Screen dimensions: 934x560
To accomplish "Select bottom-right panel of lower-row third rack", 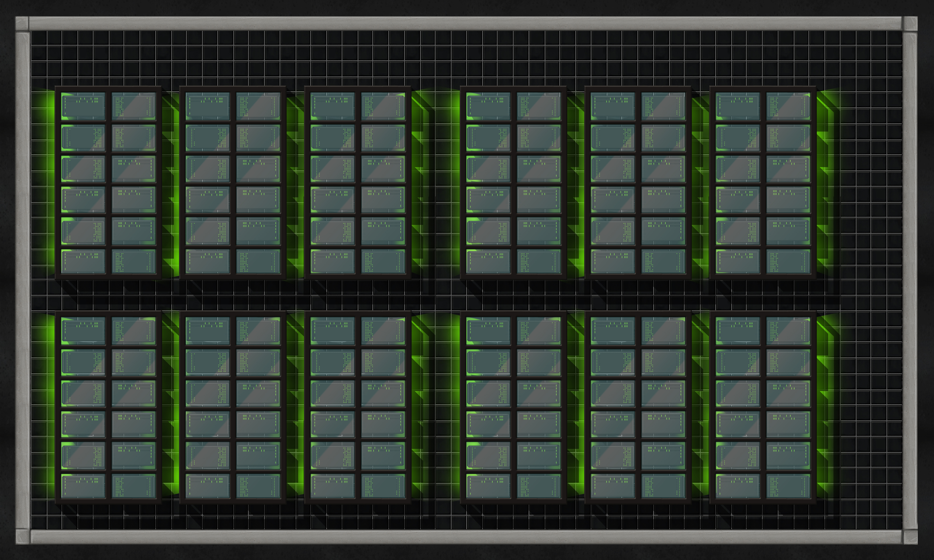I will [383, 486].
